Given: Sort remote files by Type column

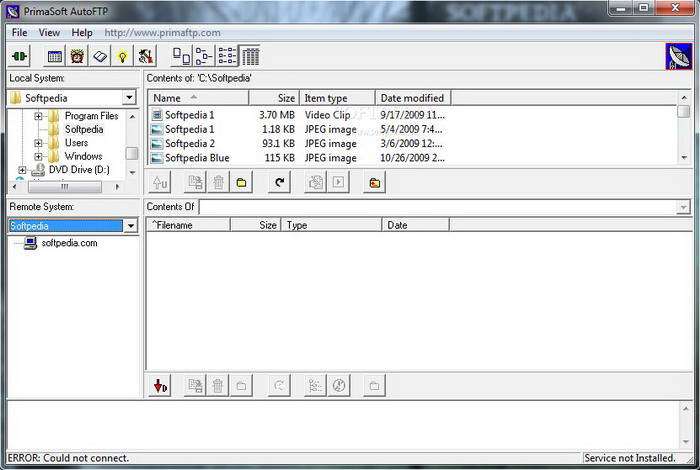Looking at the screenshot, I should click(x=331, y=225).
